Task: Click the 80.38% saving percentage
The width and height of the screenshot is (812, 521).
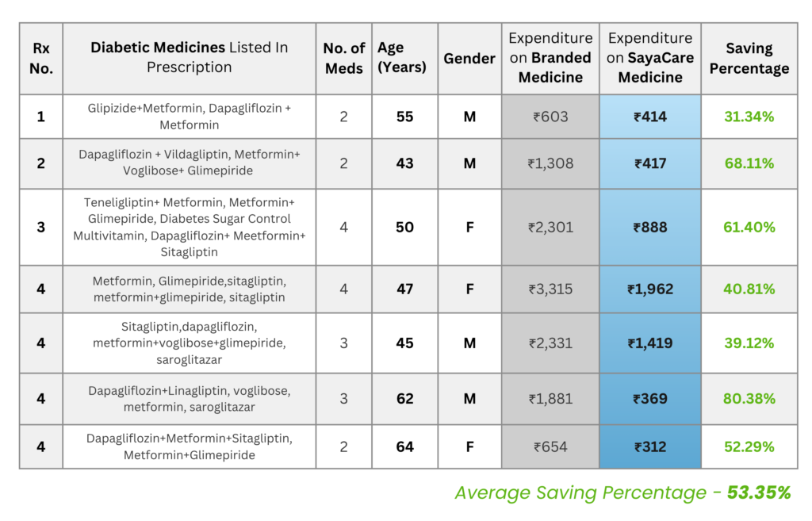Action: 749,399
